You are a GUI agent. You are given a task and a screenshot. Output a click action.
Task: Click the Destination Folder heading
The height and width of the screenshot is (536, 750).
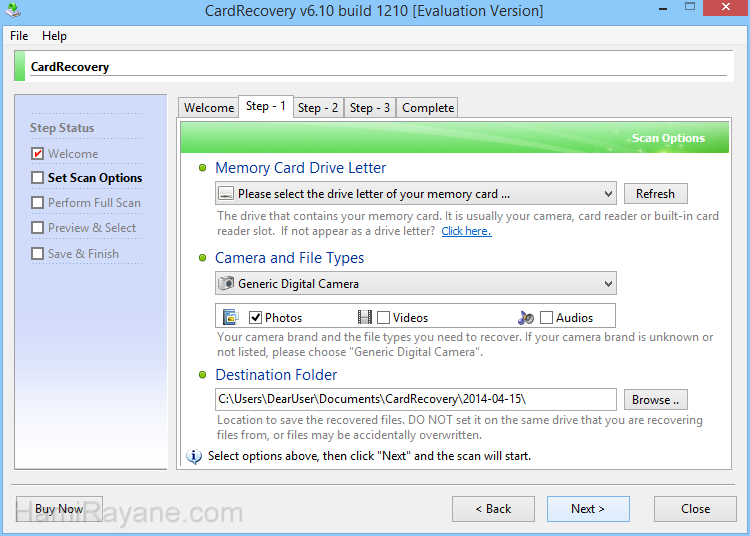click(276, 375)
